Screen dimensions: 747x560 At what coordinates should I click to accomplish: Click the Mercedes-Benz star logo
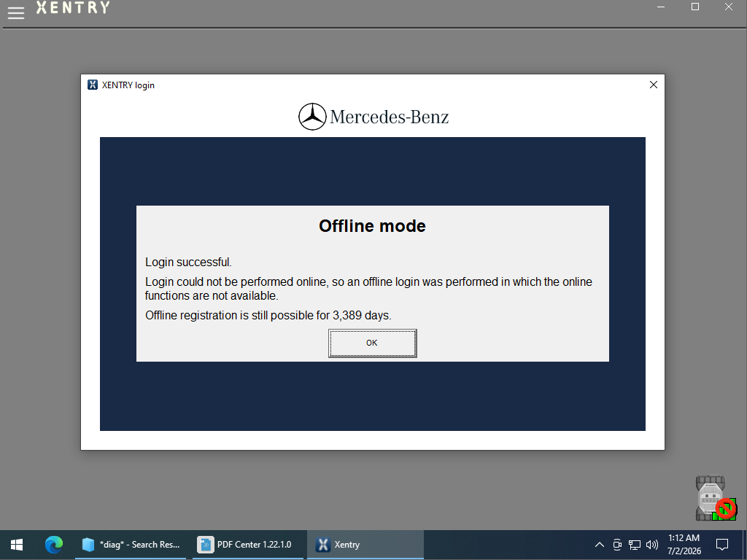[x=312, y=117]
